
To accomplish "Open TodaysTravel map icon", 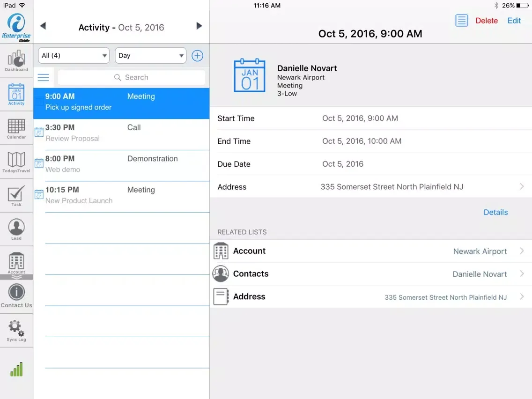I will 16,162.
